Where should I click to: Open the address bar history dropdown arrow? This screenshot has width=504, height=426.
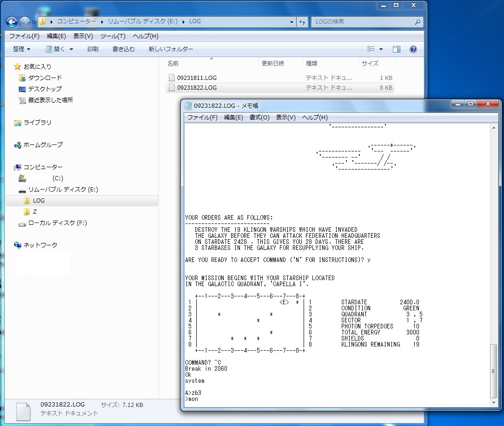(x=292, y=22)
